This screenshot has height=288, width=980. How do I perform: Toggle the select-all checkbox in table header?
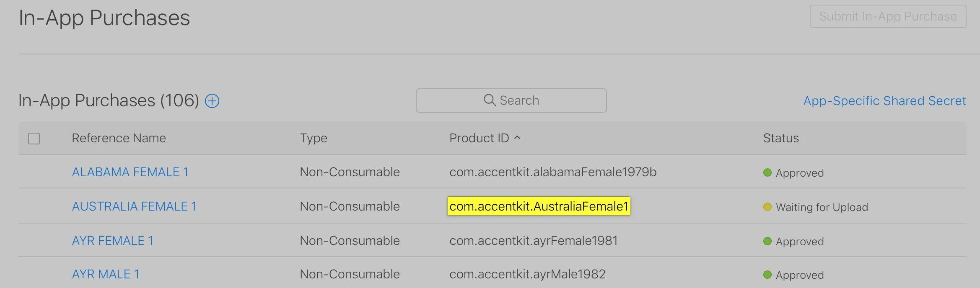click(34, 139)
